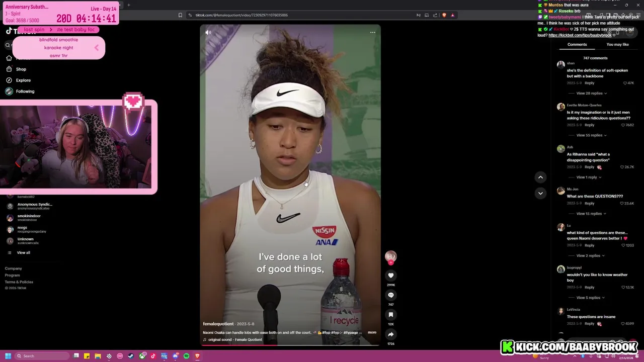This screenshot has width=644, height=362.
Task: Open the three-dot video options menu
Action: 372,33
